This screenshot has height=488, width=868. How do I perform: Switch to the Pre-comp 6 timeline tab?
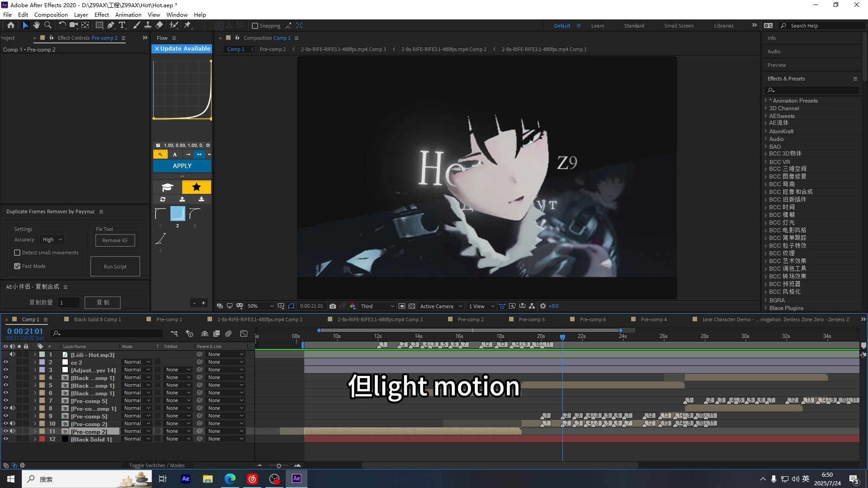tap(593, 319)
